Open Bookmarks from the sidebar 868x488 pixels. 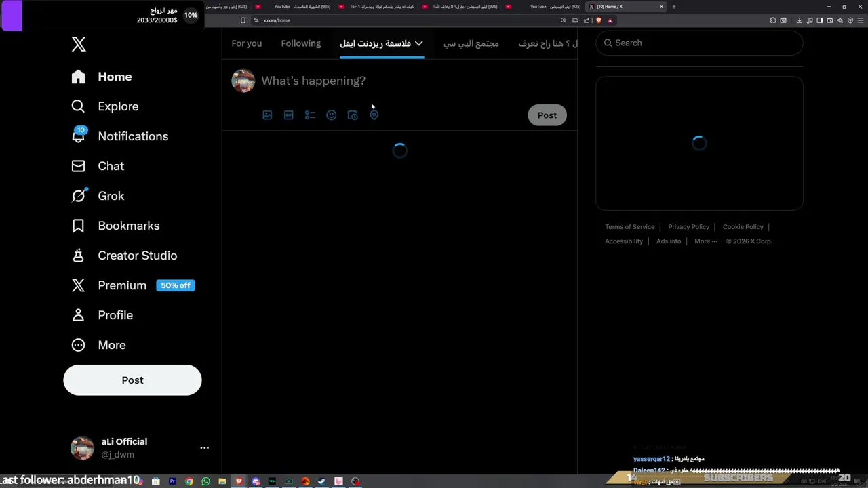pyautogui.click(x=116, y=226)
